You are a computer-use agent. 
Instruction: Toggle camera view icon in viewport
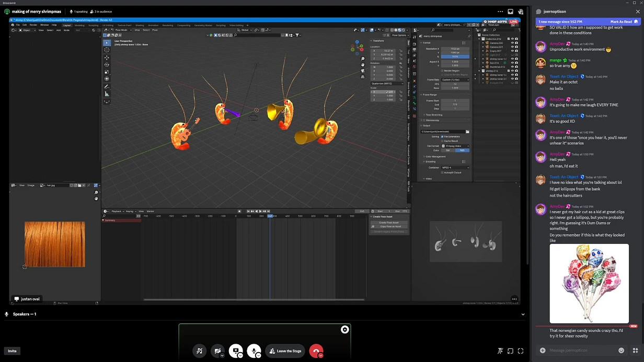(x=363, y=71)
